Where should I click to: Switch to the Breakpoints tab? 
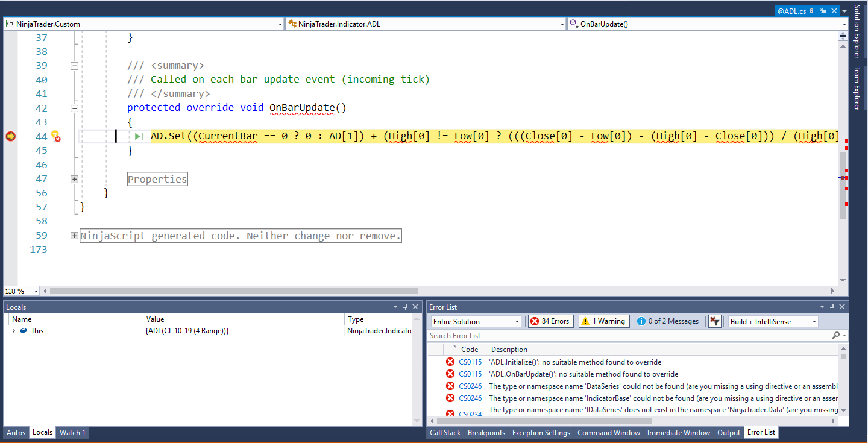tap(486, 432)
